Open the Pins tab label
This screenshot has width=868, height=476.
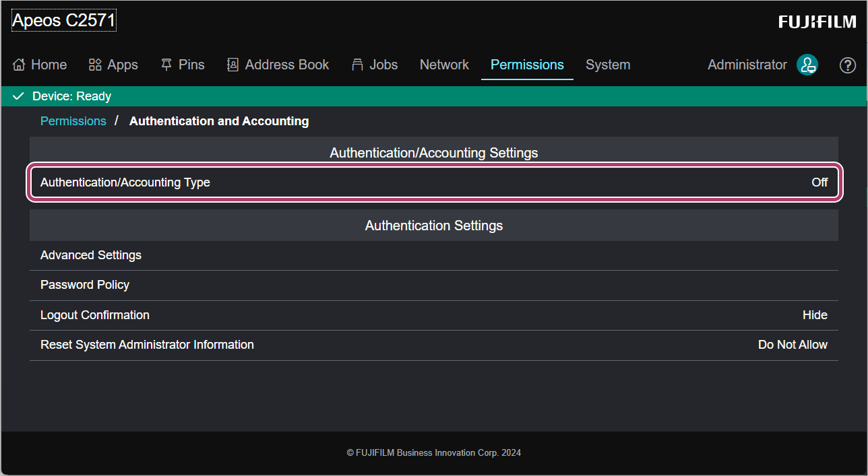pyautogui.click(x=191, y=65)
